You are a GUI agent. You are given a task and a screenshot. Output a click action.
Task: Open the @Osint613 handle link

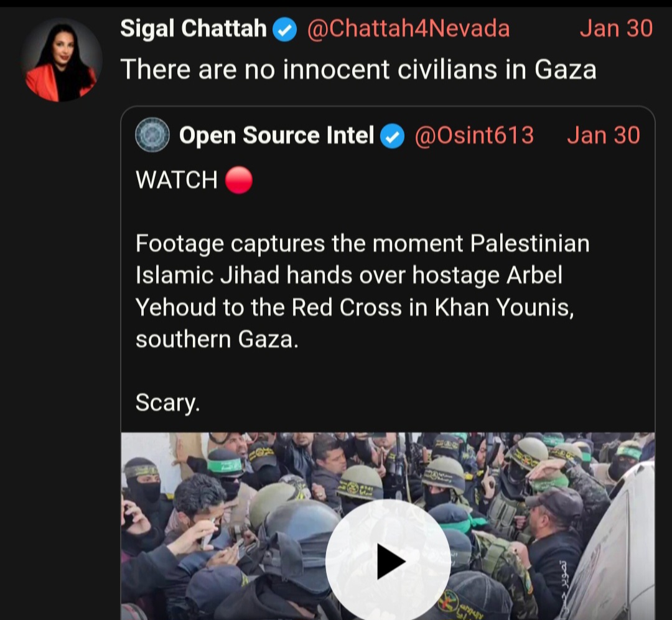[474, 135]
